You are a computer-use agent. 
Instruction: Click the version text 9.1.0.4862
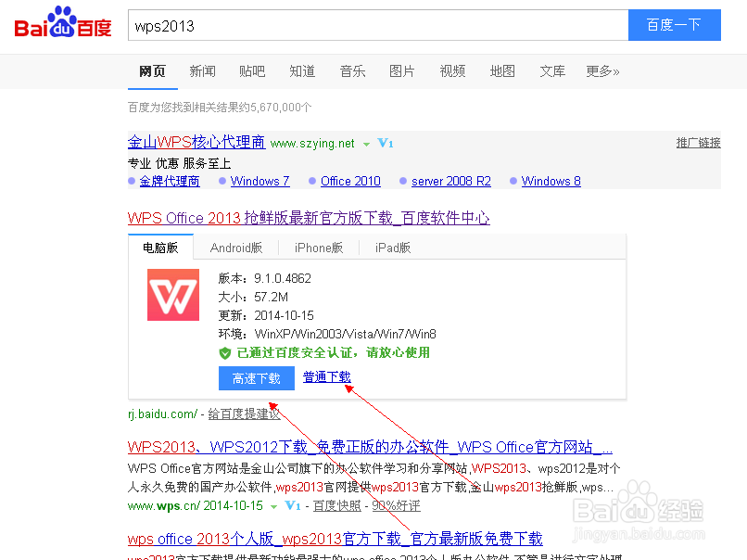pos(283,278)
